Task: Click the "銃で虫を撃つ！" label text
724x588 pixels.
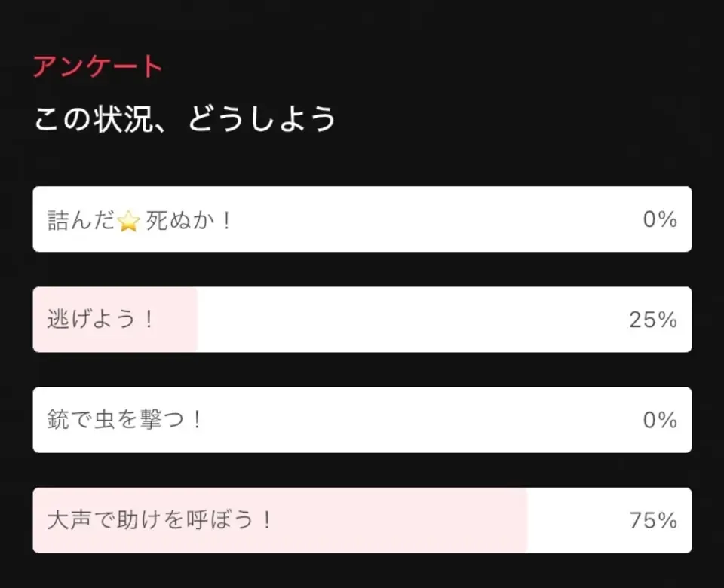Action: coord(125,420)
